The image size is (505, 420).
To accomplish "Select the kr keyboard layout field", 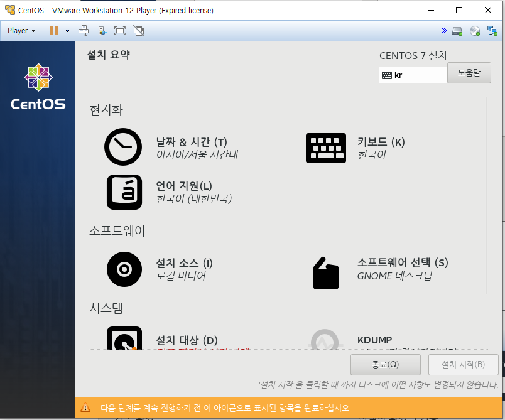I will (413, 75).
